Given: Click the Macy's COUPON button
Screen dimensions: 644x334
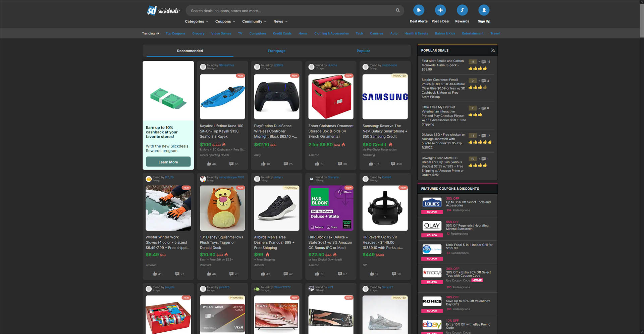Looking at the screenshot, I should 432,282.
